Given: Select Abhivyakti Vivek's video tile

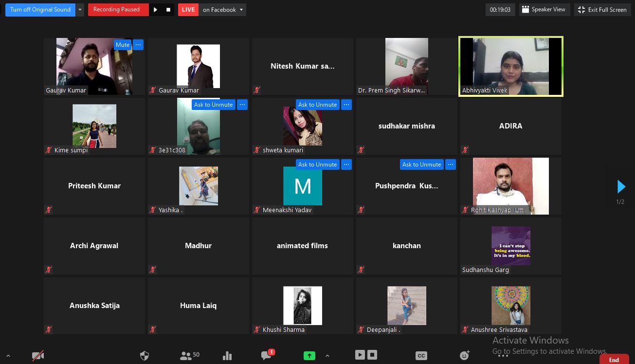Looking at the screenshot, I should [x=510, y=66].
